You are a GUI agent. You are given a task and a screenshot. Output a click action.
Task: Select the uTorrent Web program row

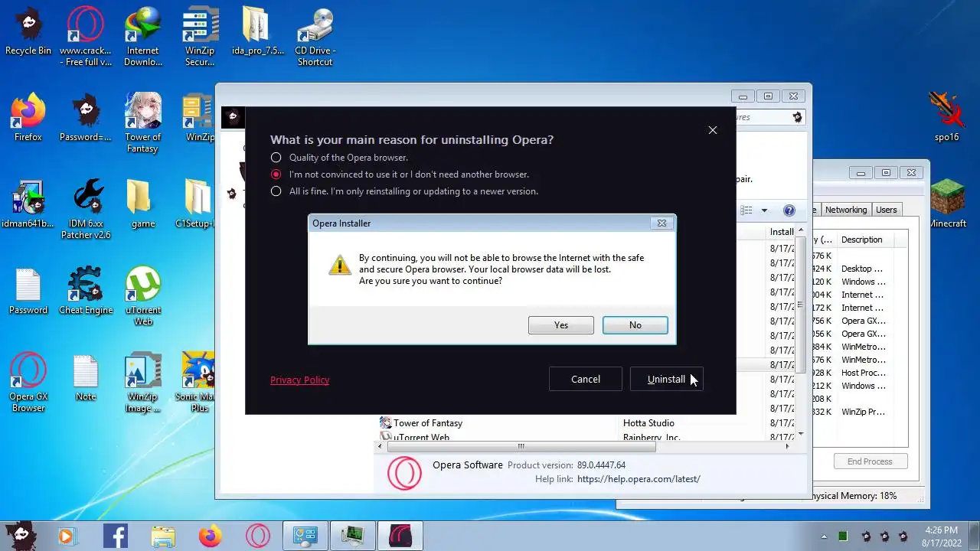(x=586, y=438)
